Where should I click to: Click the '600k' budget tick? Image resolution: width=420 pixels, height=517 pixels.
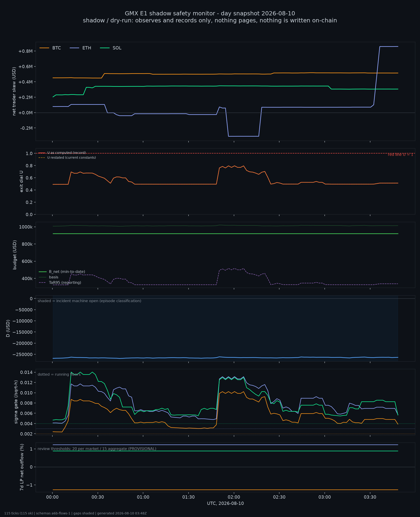(x=27, y=261)
